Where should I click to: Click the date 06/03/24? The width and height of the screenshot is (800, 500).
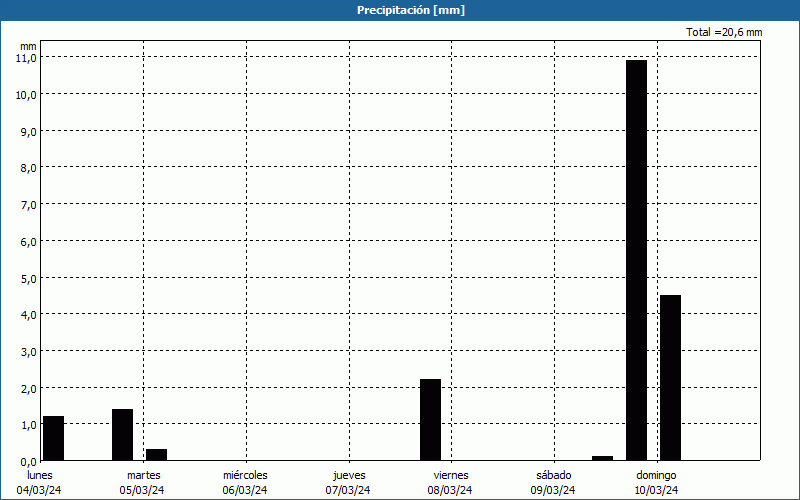click(x=245, y=490)
